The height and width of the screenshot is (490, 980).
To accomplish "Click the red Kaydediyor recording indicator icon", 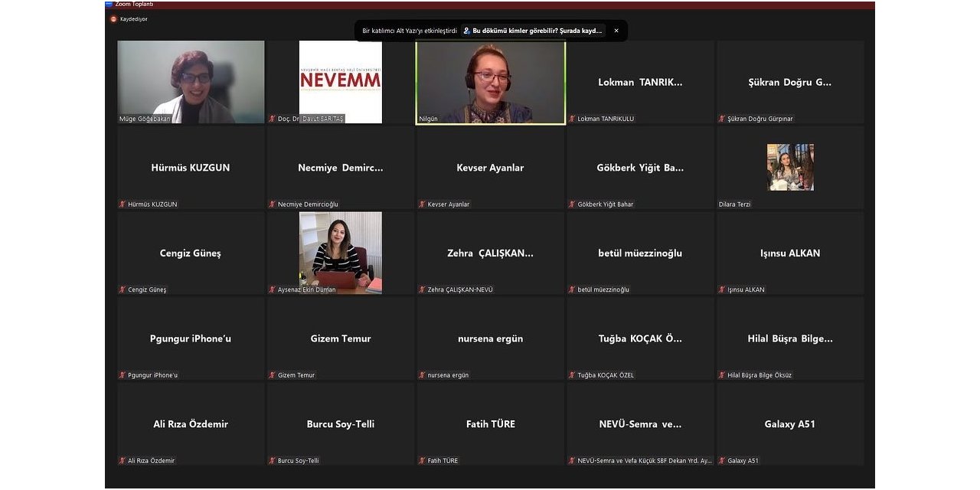I will coord(113,19).
